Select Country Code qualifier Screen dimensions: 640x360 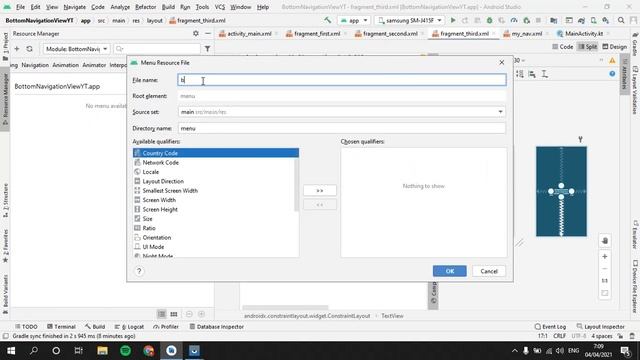(x=216, y=153)
